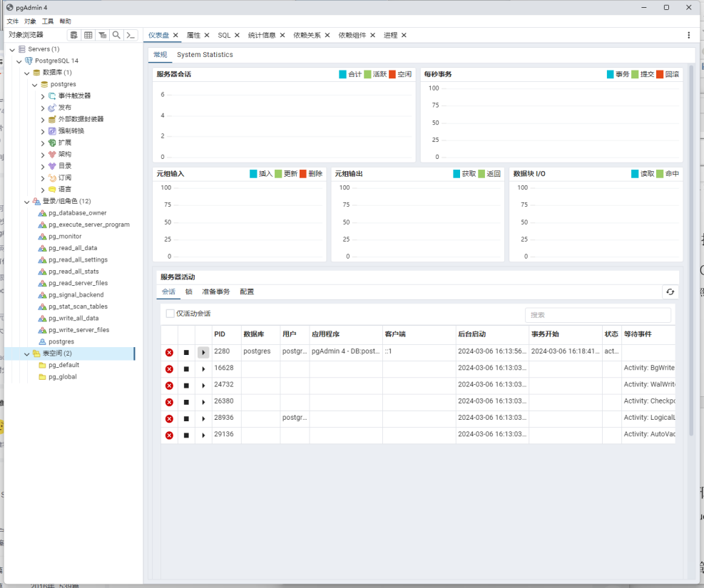Collapse the PostgreSQL 14 server node
The image size is (704, 588).
click(19, 61)
